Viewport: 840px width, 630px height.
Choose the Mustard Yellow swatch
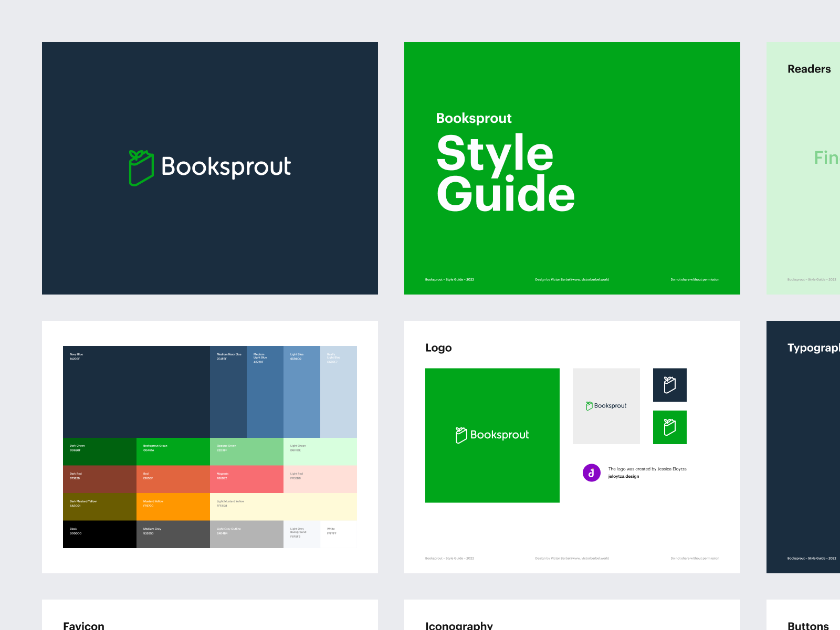click(173, 507)
